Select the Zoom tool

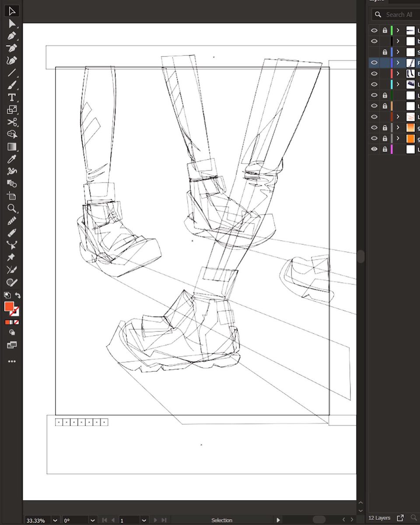[x=12, y=209]
